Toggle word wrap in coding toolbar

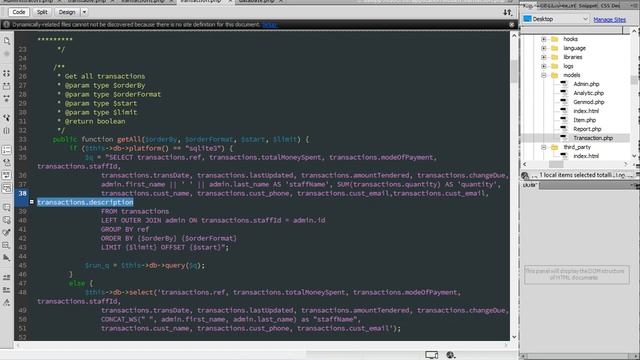7,175
